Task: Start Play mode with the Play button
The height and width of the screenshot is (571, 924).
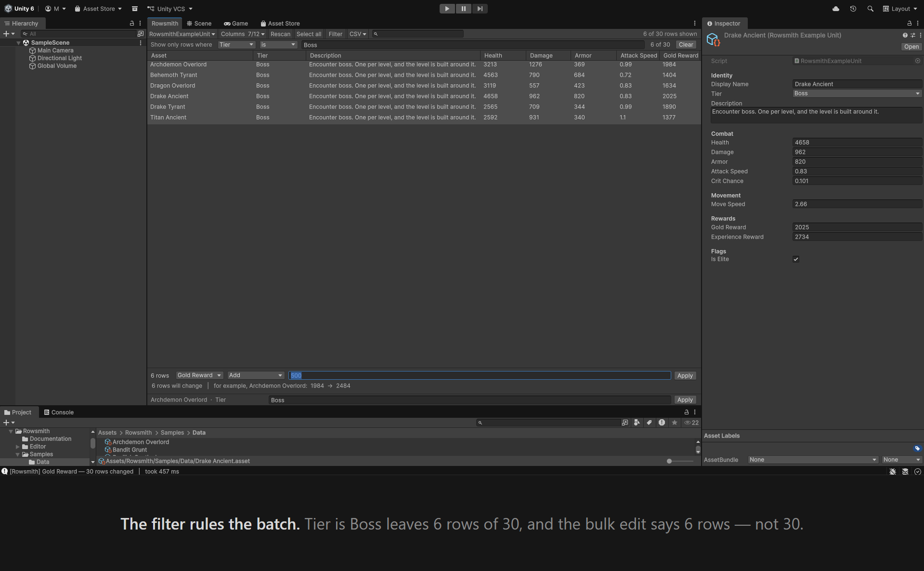Action: tap(447, 9)
